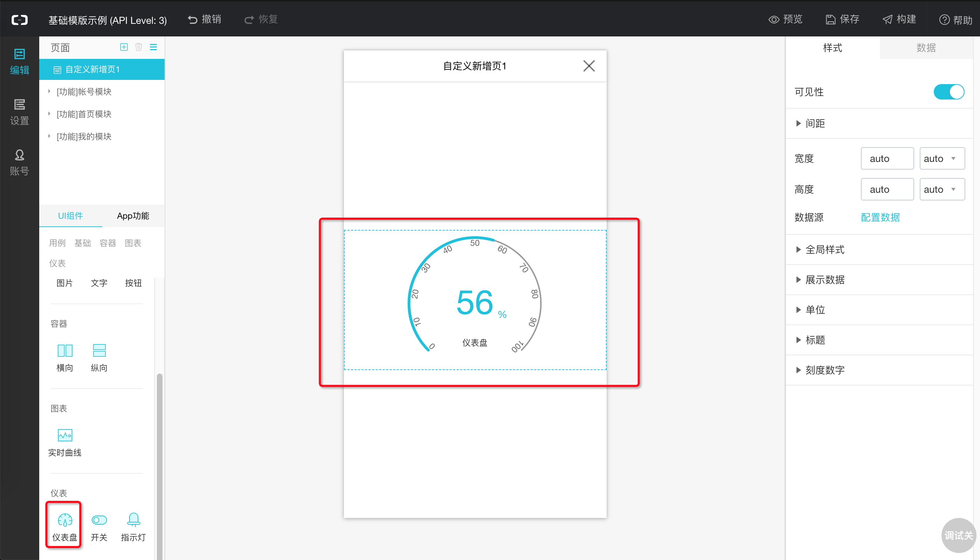Select the 实时曲线 realtime chart component

click(x=64, y=442)
